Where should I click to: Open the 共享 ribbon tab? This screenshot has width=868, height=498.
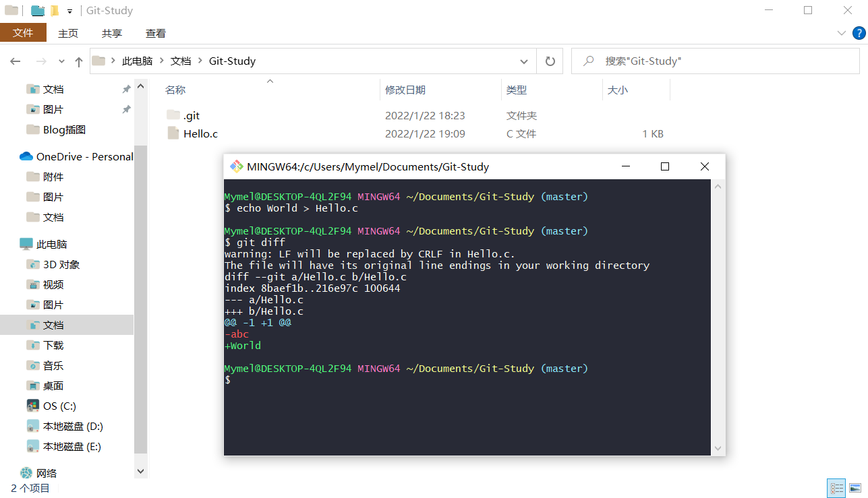pos(112,33)
